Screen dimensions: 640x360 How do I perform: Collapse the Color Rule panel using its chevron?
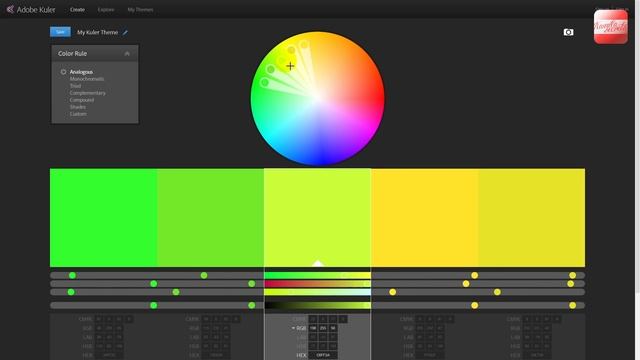[x=127, y=53]
